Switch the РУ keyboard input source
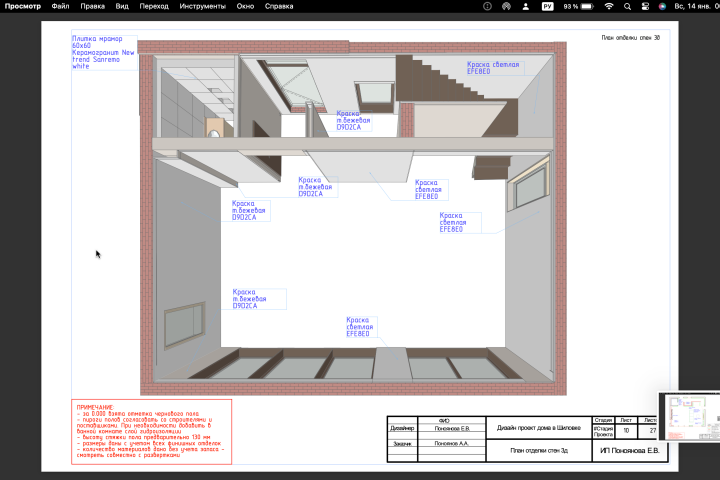 point(547,6)
